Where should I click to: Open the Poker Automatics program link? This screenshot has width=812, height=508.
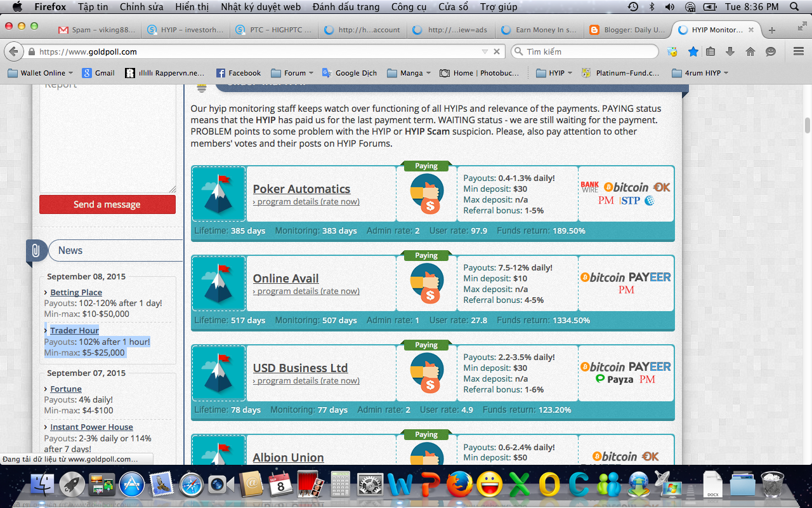(x=301, y=189)
